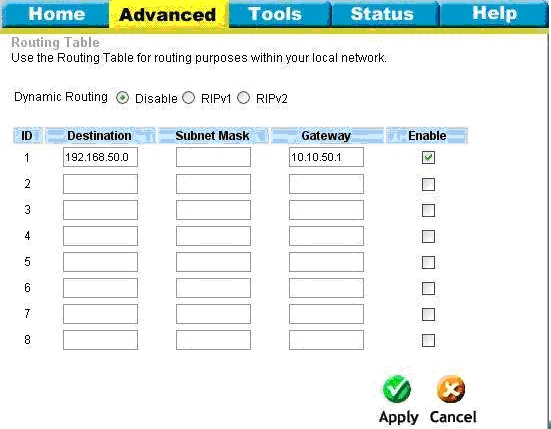Click Subnet Mask field for route 5
Viewport: 551px width, 429px height.
213,262
